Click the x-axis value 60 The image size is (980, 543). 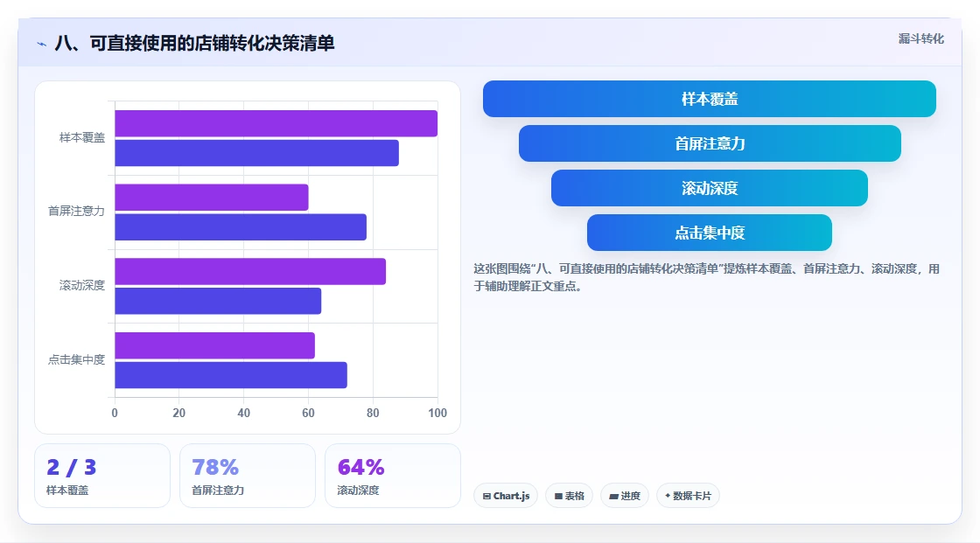[x=308, y=413]
